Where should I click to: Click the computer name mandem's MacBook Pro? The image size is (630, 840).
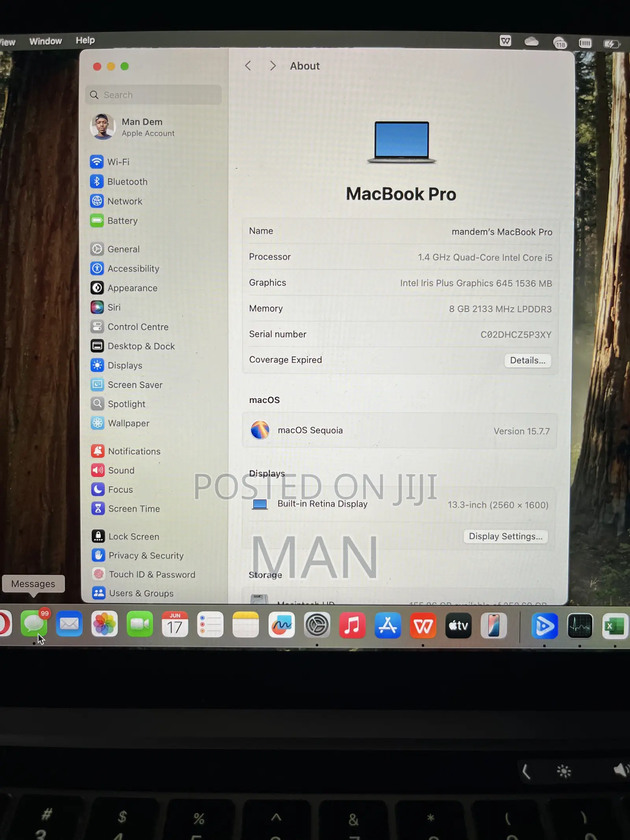click(x=502, y=232)
